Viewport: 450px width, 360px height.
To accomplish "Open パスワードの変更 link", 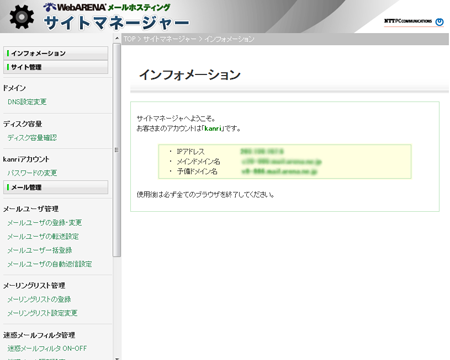I will point(32,173).
